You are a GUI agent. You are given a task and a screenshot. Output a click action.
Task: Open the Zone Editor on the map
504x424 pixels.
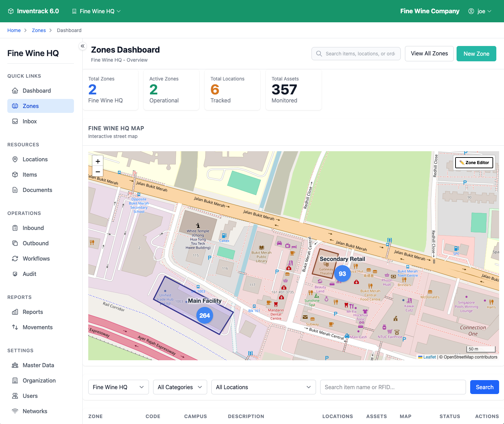474,162
